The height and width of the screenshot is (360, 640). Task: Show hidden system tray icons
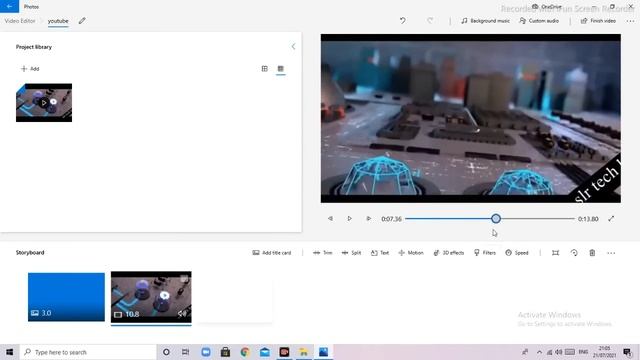539,352
